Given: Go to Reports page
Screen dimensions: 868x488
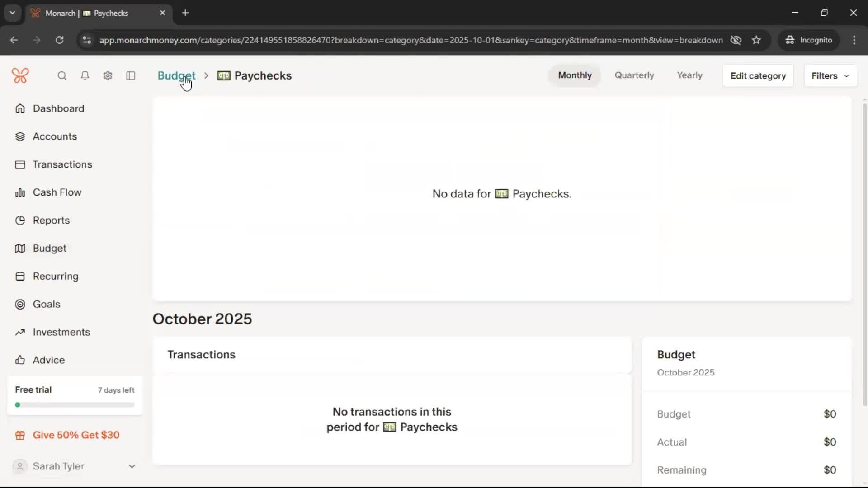Looking at the screenshot, I should (51, 221).
